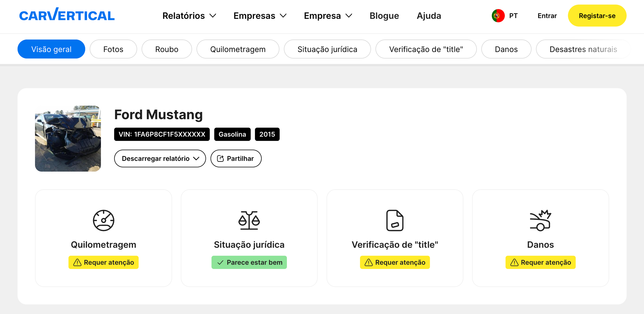Click the Situação jurídica card title
The width and height of the screenshot is (644, 314).
(249, 245)
